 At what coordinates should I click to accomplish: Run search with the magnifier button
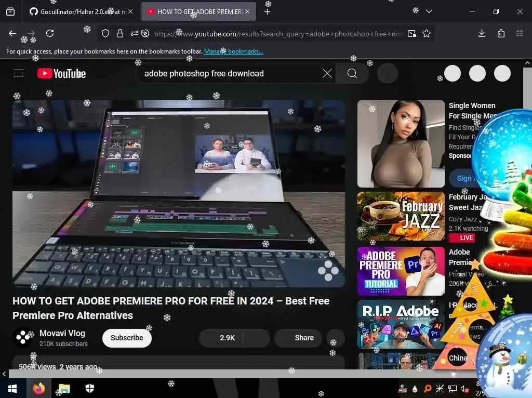(352, 73)
